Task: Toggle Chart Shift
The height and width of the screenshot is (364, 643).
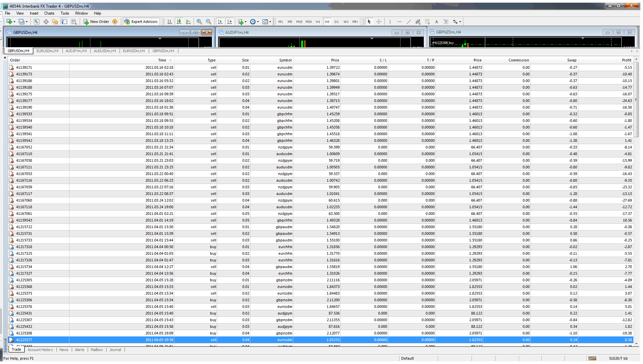Action: 230,22
